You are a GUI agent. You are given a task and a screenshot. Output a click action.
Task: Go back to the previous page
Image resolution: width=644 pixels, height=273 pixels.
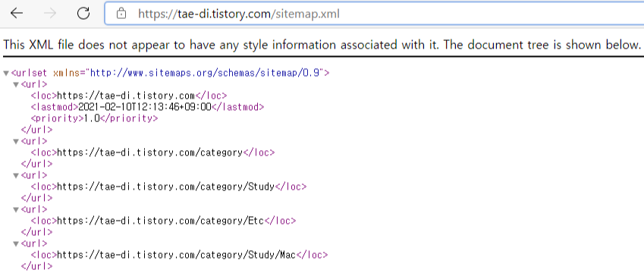click(17, 14)
